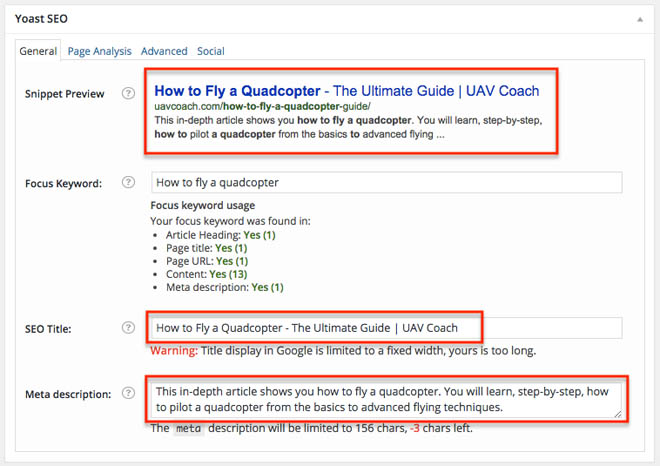Click into the Meta description textarea
Screen dimensions: 660x466
(x=386, y=399)
